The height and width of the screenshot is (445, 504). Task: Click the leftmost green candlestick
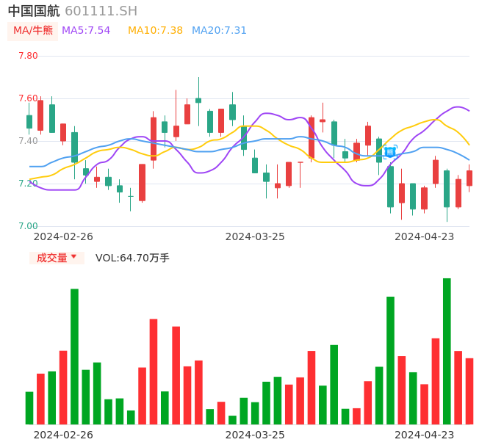click(29, 121)
